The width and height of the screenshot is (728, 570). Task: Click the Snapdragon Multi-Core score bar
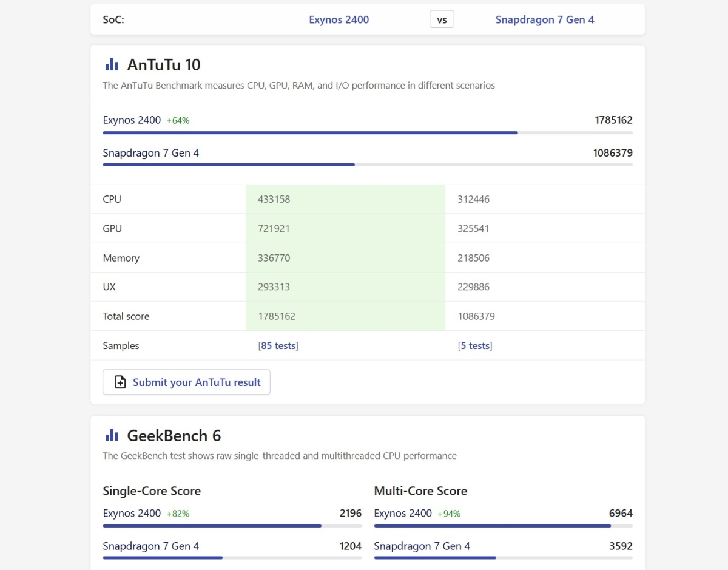coord(435,558)
